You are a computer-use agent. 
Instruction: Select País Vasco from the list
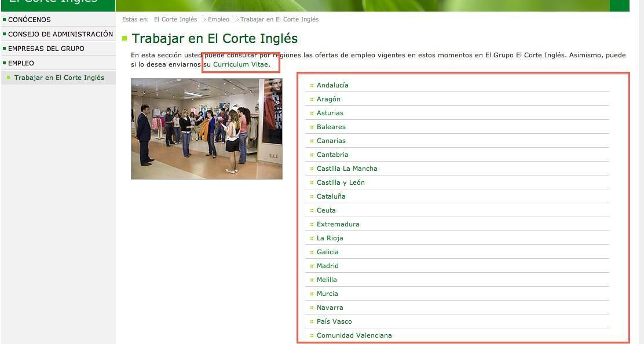[334, 321]
